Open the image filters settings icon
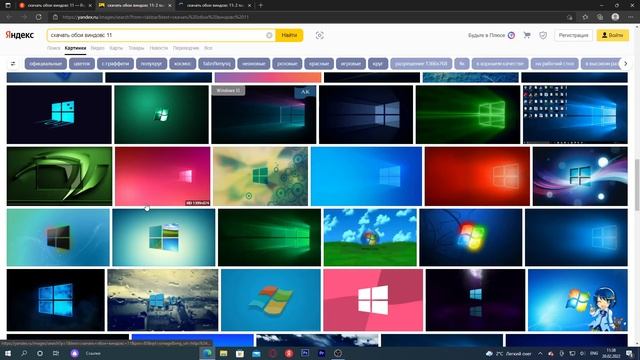Image resolution: width=640 pixels, height=360 pixels. point(13,64)
